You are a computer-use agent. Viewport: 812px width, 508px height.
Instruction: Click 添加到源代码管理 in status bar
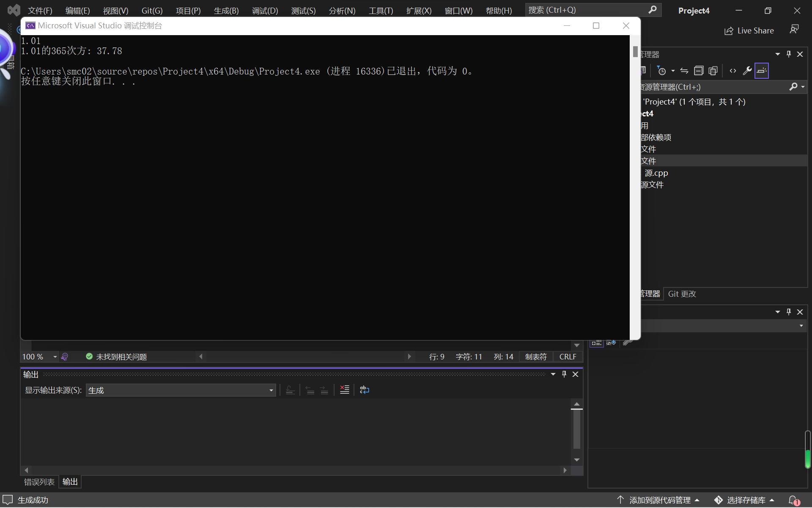pos(659,500)
